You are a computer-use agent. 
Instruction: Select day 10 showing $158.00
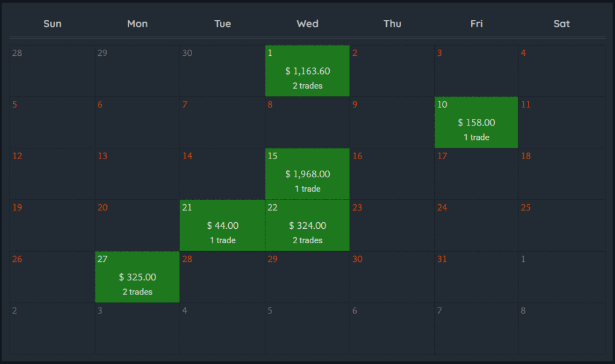[476, 123]
